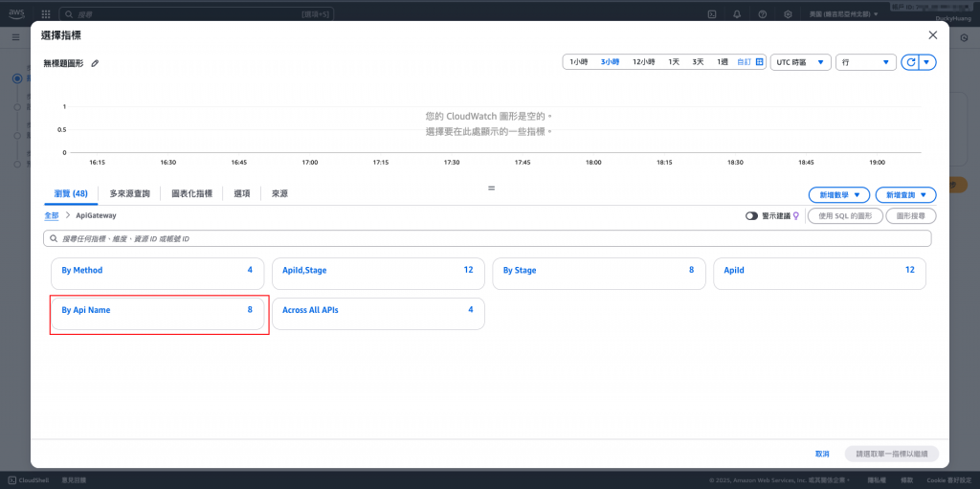
Task: Open ApiId,Stage metrics card
Action: (x=378, y=274)
